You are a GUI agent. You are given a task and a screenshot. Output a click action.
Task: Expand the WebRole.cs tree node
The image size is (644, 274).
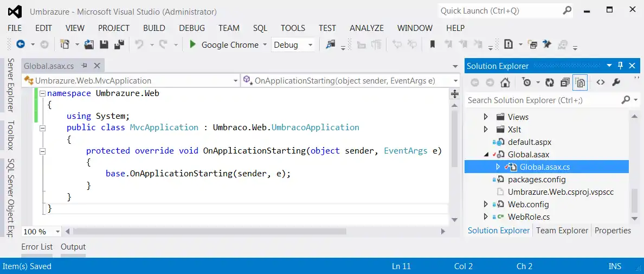pos(486,216)
